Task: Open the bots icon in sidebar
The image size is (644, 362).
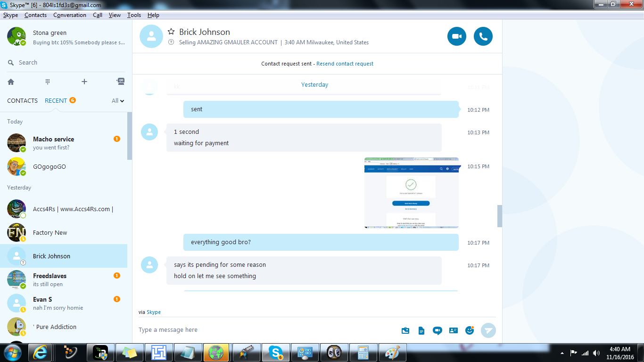Action: coord(121,81)
